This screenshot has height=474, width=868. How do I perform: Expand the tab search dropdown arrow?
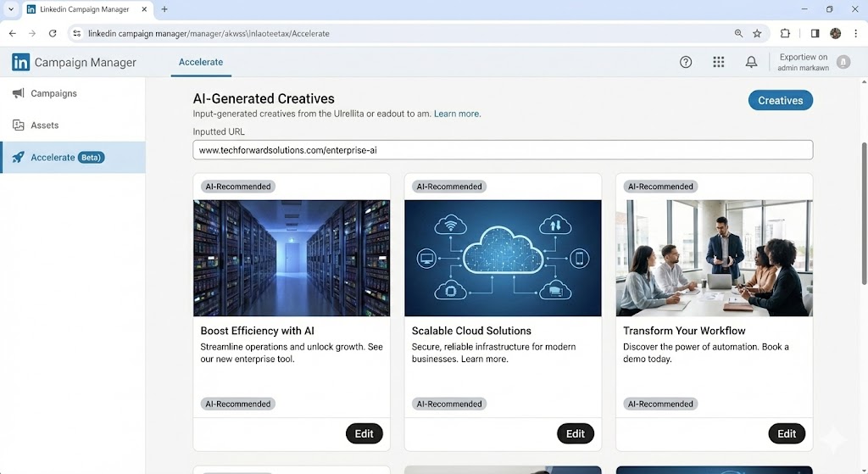10,9
